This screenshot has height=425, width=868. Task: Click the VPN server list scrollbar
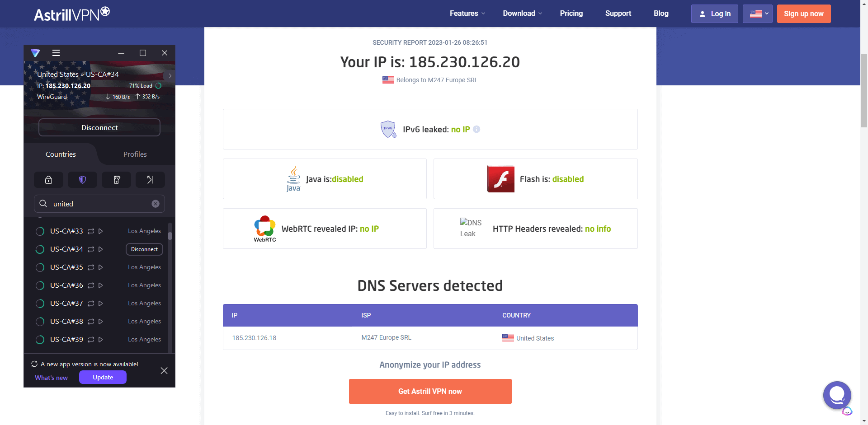pos(170,236)
